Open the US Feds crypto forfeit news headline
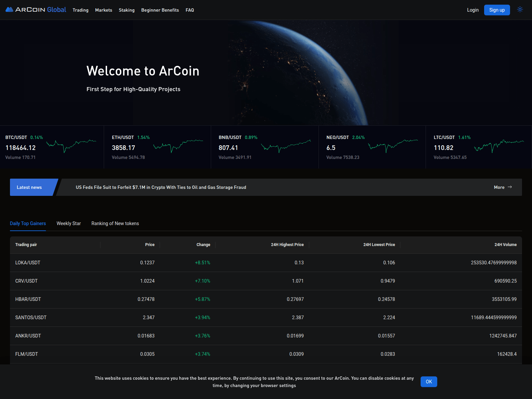The height and width of the screenshot is (399, 532). tap(161, 187)
